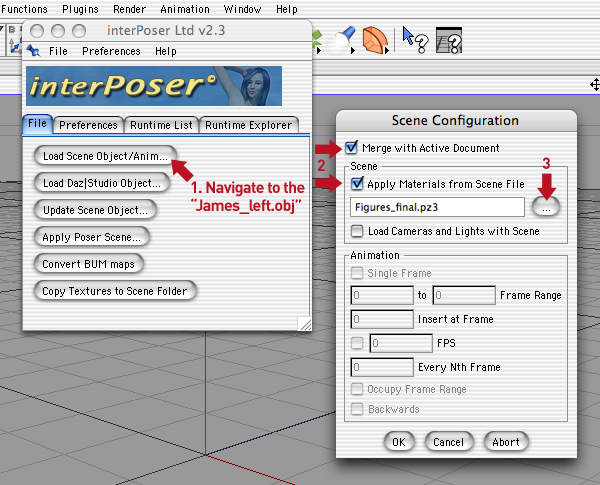Select the orange bend deformer tool icon
The image size is (600, 485).
pos(374,39)
